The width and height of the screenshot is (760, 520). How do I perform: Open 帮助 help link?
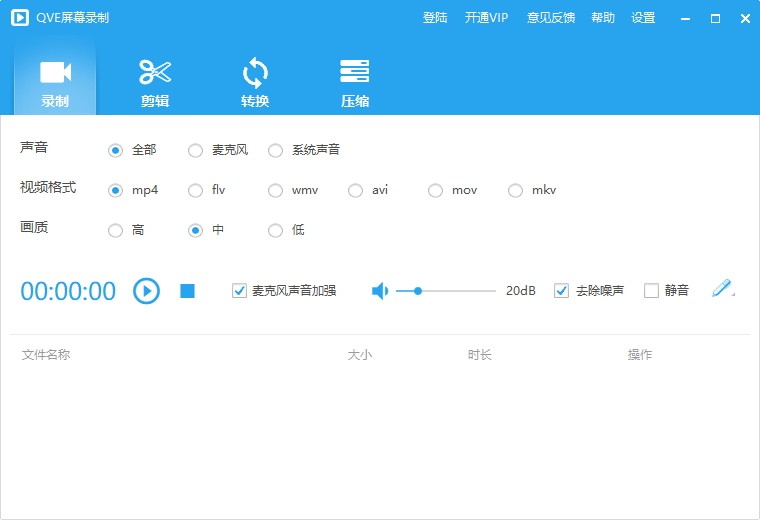coord(603,18)
